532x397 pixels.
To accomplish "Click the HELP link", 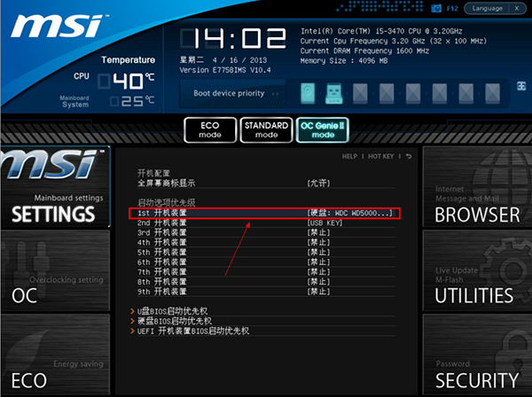I will point(349,156).
